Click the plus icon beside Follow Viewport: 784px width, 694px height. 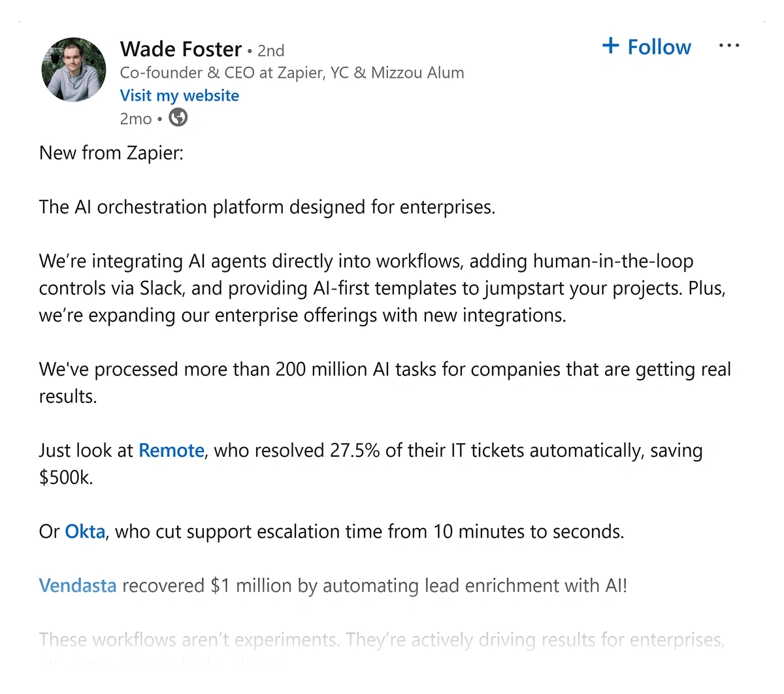610,45
